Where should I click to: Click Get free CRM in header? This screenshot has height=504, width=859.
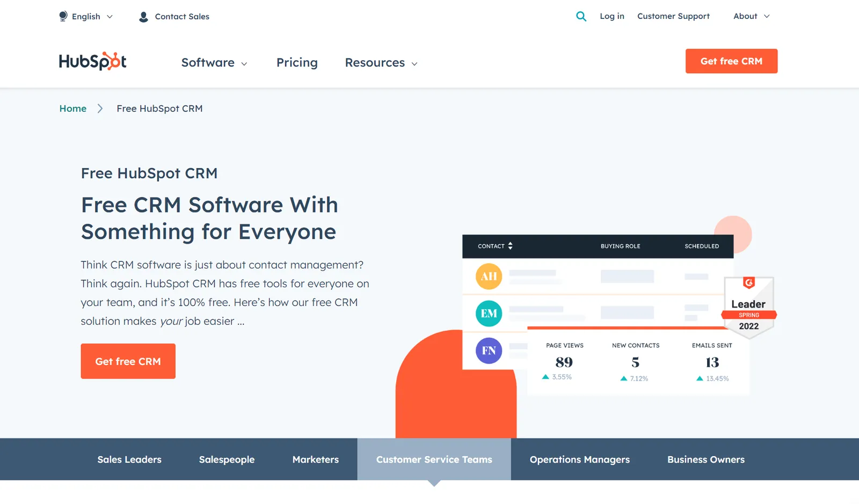[731, 61]
